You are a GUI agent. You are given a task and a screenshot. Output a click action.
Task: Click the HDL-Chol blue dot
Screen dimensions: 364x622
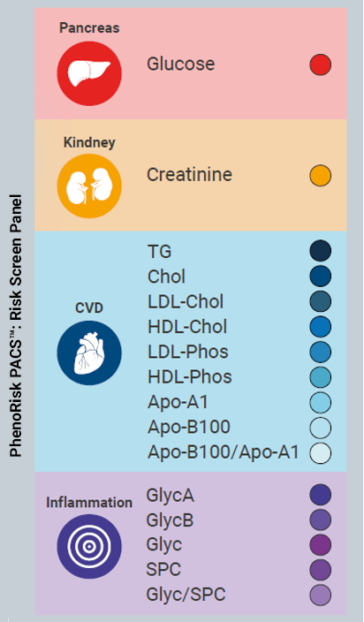pos(321,327)
